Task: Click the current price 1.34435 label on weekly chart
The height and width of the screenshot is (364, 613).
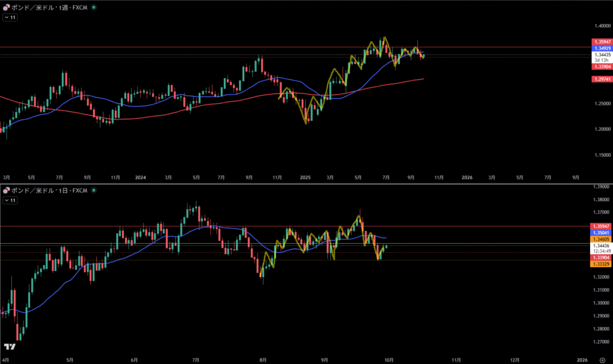Action: [602, 54]
